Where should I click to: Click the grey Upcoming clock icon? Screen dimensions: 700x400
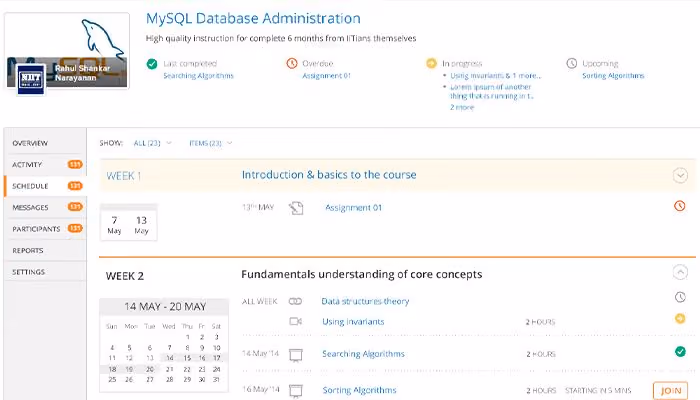pos(571,63)
